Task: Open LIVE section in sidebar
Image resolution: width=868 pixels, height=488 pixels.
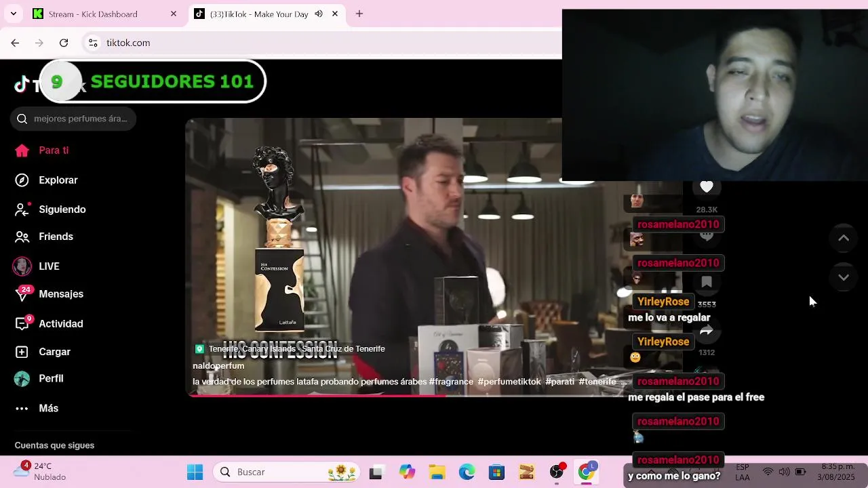Action: coord(37,266)
